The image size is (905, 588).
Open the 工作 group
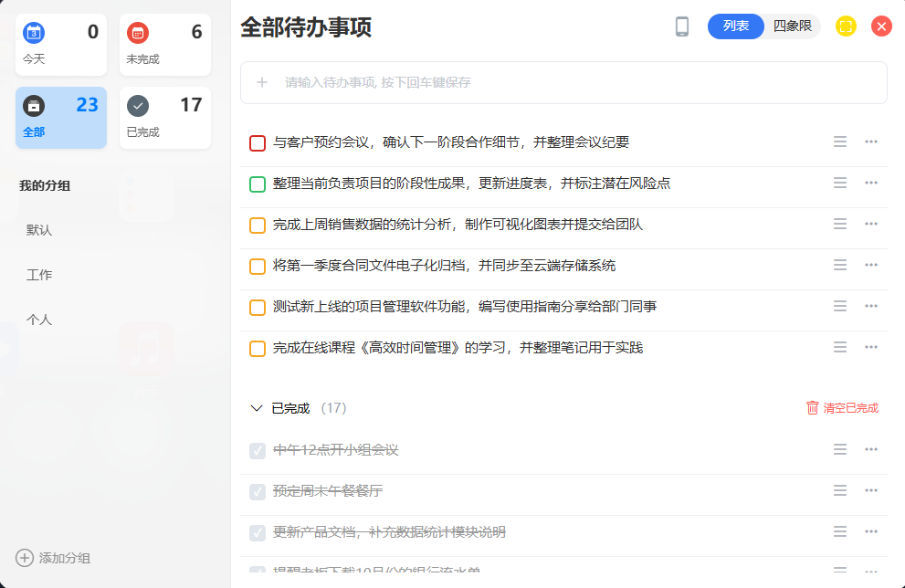[39, 275]
